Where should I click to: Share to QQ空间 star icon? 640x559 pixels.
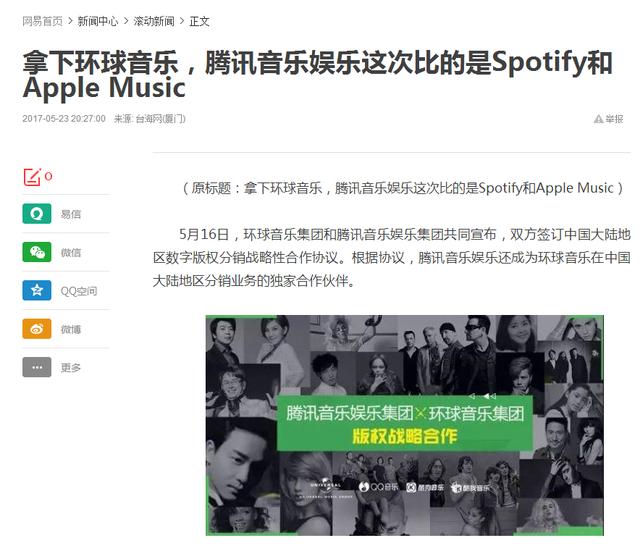pyautogui.click(x=37, y=290)
